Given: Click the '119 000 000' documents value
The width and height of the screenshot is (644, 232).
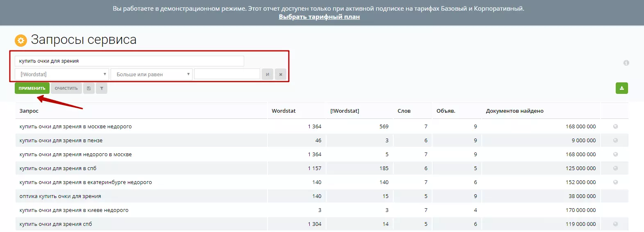Looking at the screenshot, I should 581,224.
